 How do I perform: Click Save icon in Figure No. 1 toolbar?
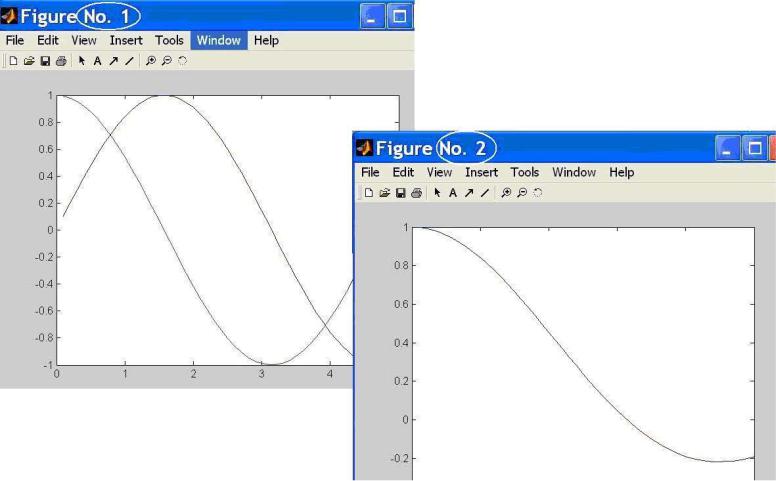[x=45, y=61]
